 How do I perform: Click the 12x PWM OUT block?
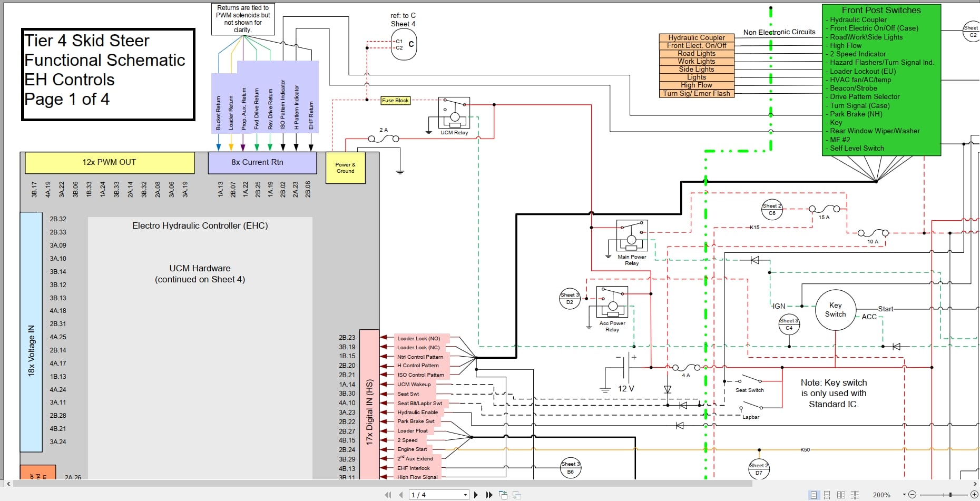(x=110, y=163)
